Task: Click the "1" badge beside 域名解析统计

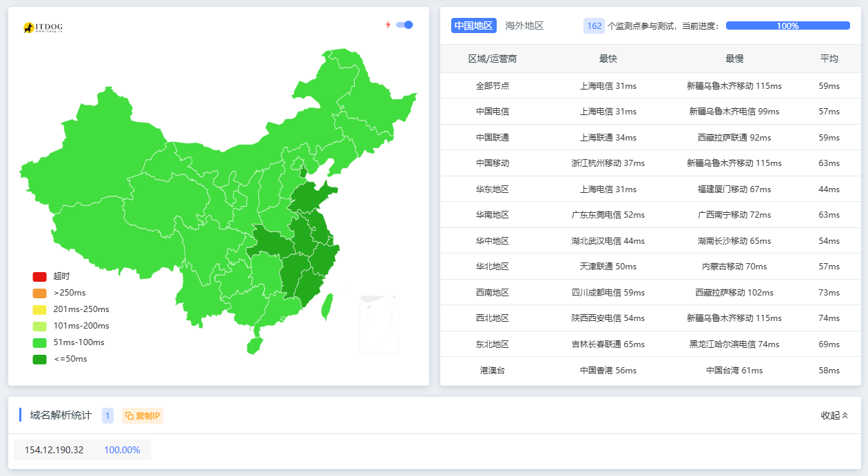Action: 107,415
